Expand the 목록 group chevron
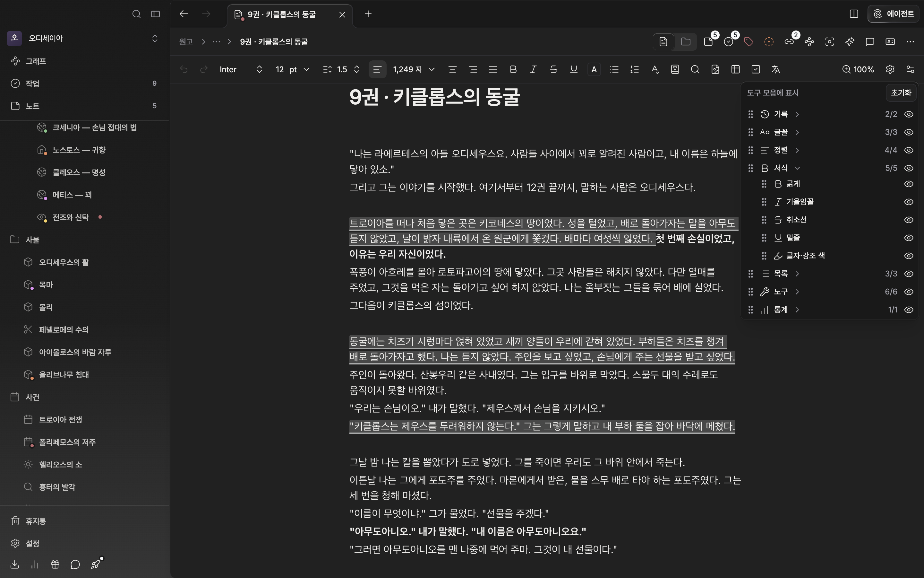 (797, 274)
